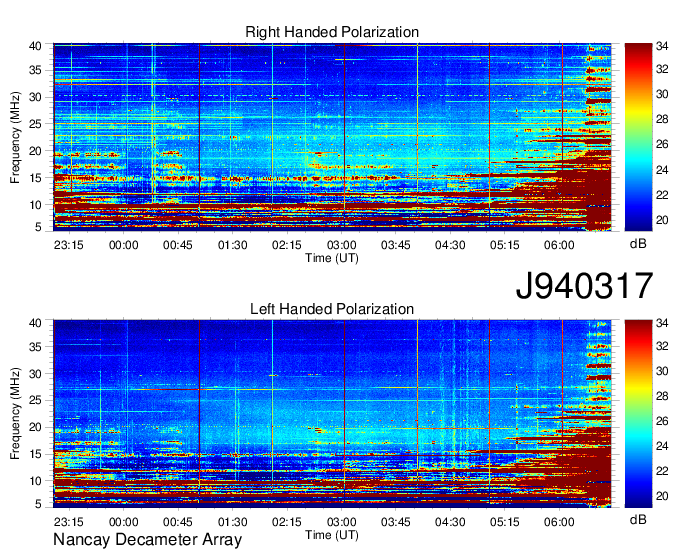Click '03:45' time tick on Right Handed plot
The height and width of the screenshot is (552, 680).
(396, 245)
